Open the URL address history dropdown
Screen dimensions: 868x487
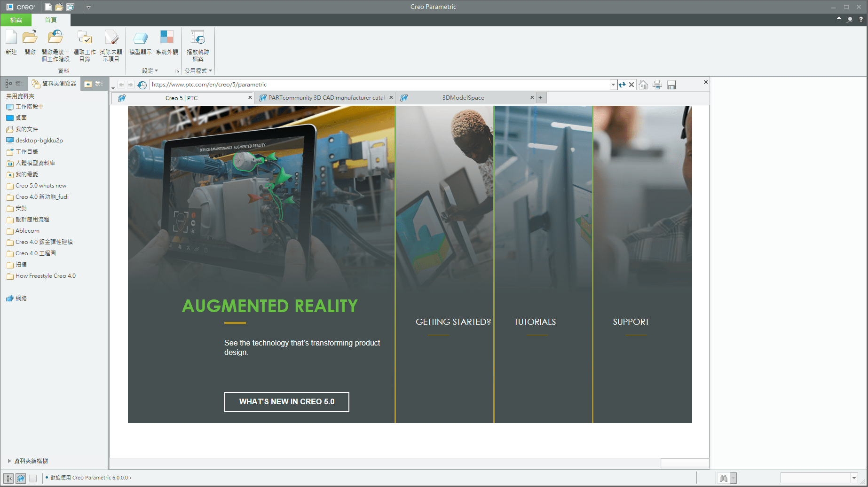[x=613, y=85]
